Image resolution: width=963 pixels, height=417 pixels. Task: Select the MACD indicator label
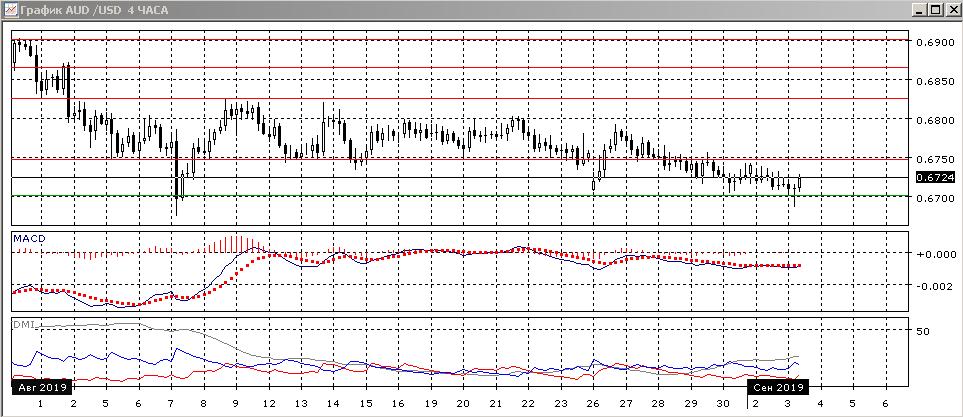click(27, 238)
